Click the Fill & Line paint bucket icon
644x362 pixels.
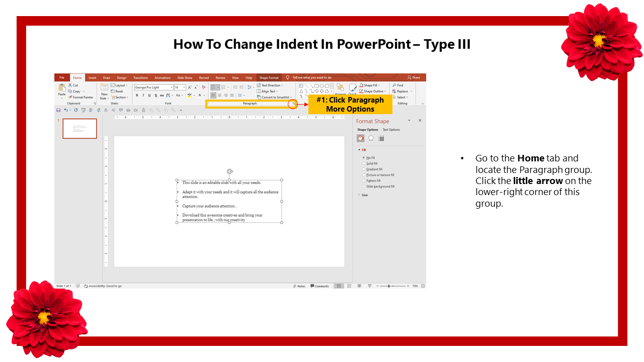point(360,138)
